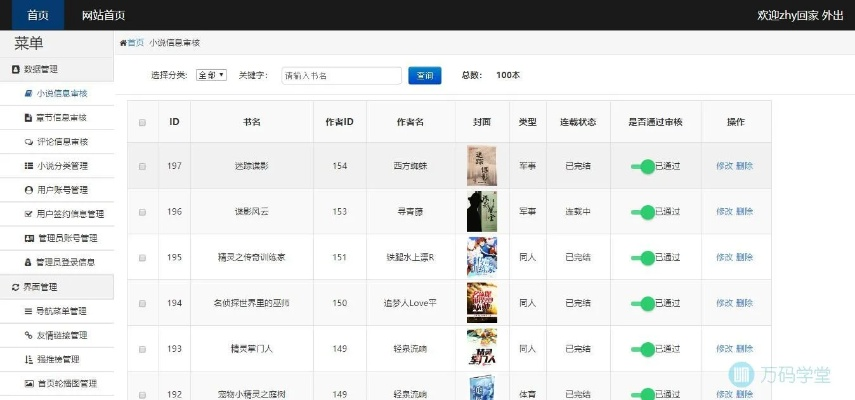Toggle review approval for 精灵掌门人
This screenshot has width=855, height=400.
643,349
